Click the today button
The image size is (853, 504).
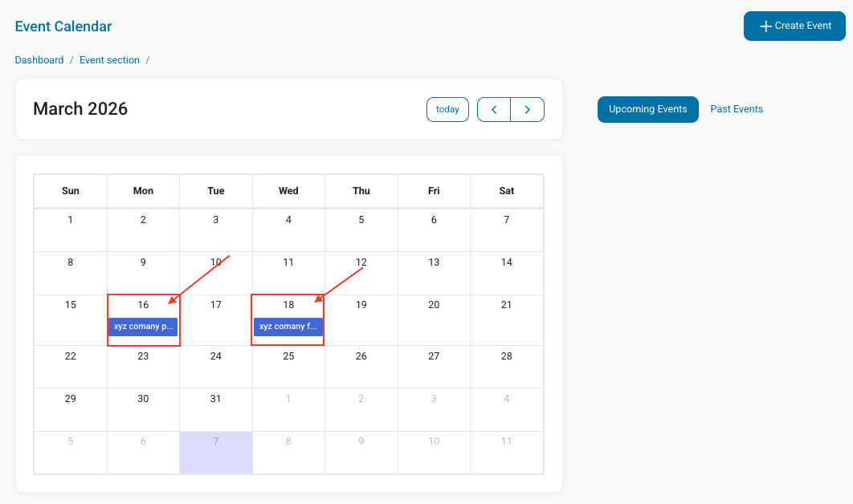447,109
